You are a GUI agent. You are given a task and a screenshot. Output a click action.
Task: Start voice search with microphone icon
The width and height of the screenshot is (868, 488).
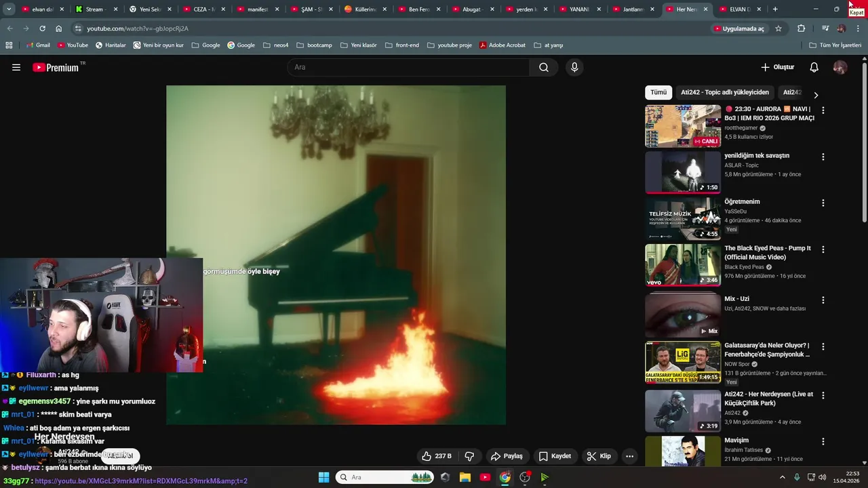[574, 67]
